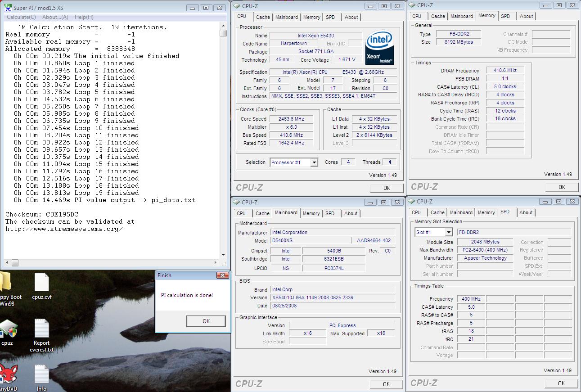Click OK in the Memory tab window
This screenshot has width=581, height=392.
point(562,187)
